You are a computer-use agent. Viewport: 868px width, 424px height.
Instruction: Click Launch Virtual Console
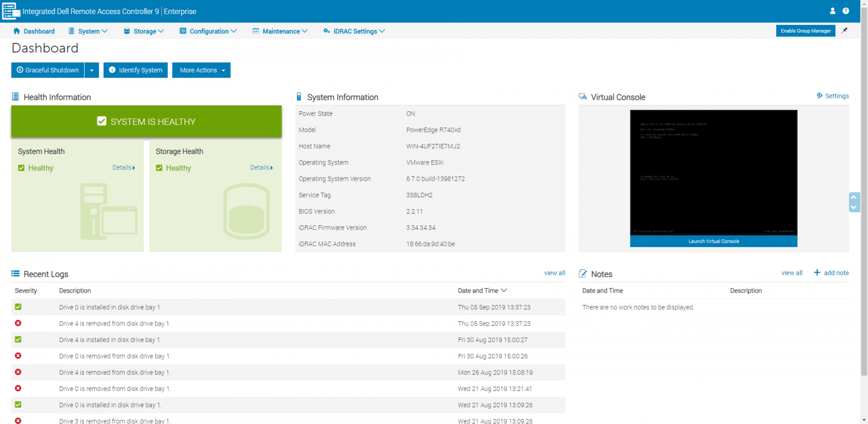click(x=714, y=241)
